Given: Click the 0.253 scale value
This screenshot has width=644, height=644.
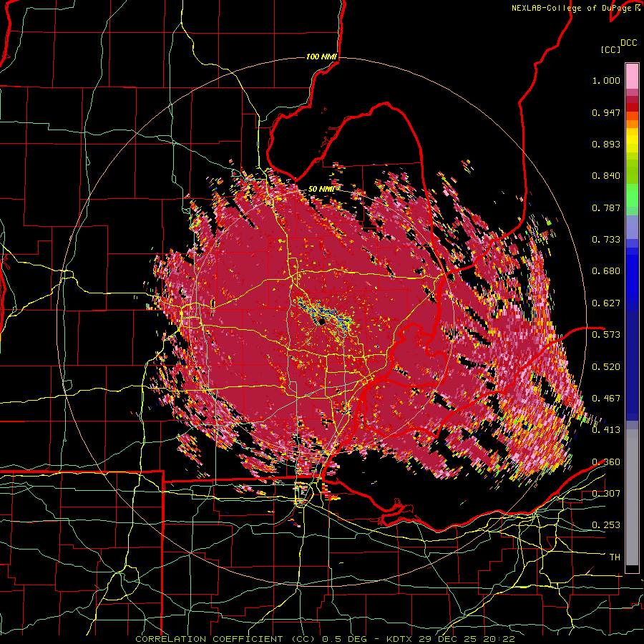Looking at the screenshot, I should [606, 525].
